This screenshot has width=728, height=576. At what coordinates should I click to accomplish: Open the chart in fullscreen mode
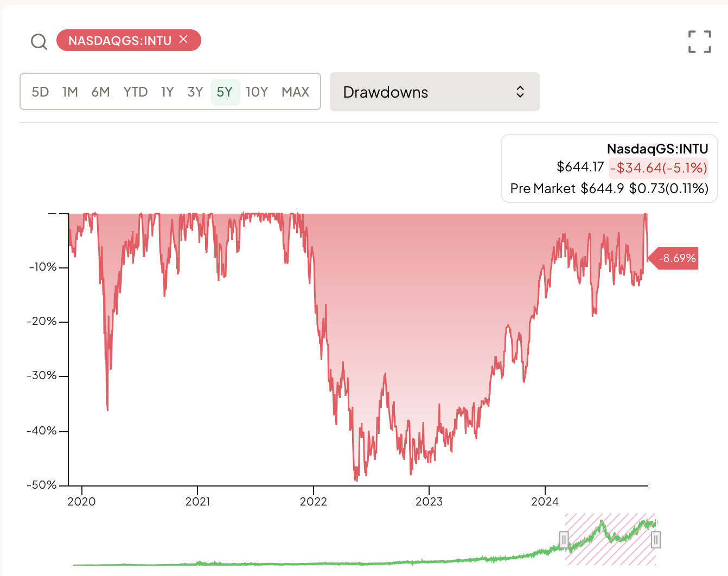click(x=699, y=42)
